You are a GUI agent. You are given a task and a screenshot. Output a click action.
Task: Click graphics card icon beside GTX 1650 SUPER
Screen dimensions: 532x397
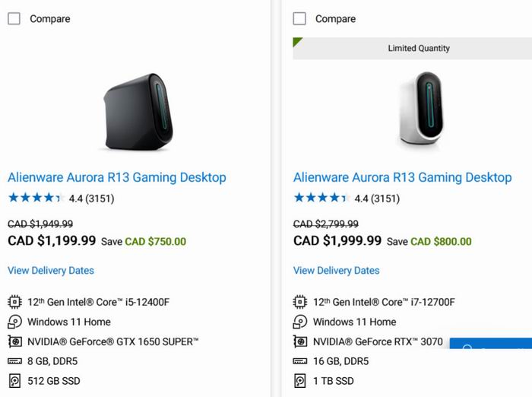(14, 341)
